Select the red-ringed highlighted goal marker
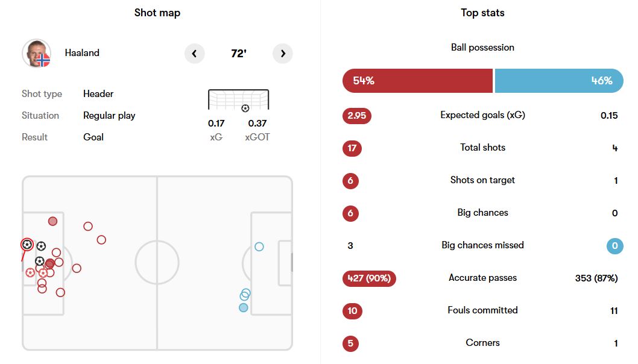This screenshot has width=638, height=364. pos(27,245)
